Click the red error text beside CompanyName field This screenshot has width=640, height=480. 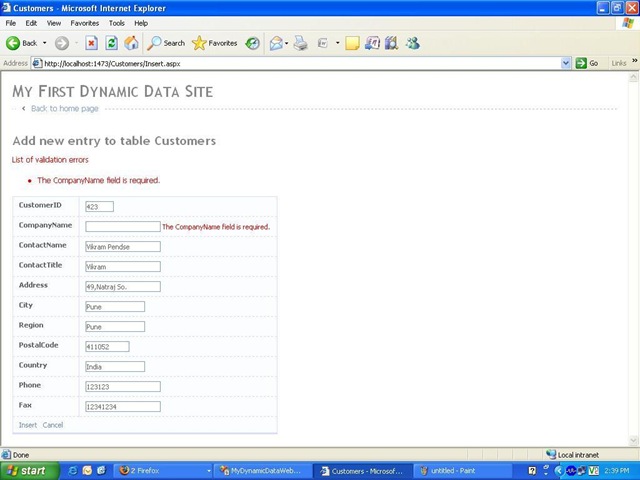[216, 227]
